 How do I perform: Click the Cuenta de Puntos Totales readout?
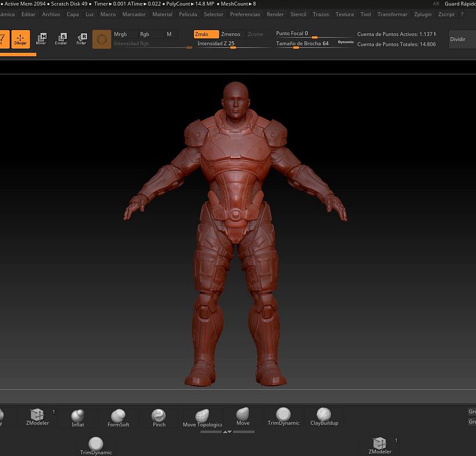tap(396, 44)
